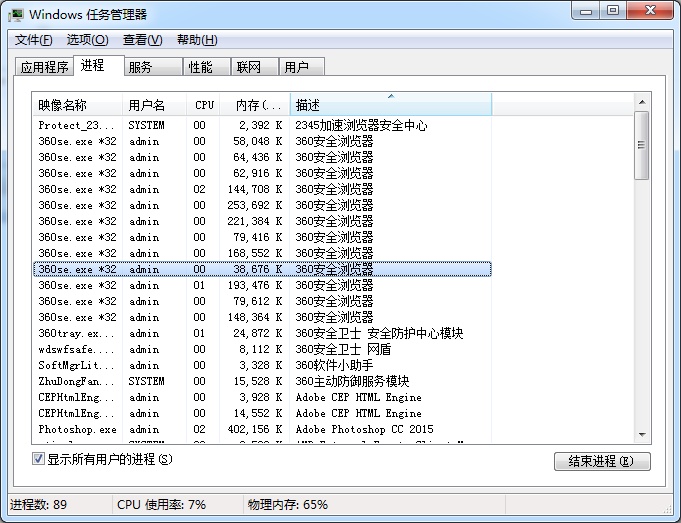Click the 360软件小助手 description
Viewport: 681px width, 523px height.
coord(334,365)
